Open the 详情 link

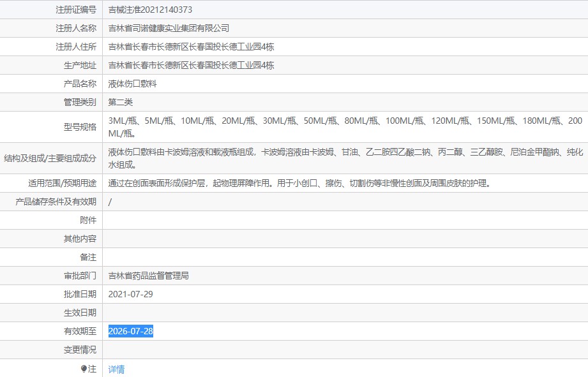pos(116,369)
